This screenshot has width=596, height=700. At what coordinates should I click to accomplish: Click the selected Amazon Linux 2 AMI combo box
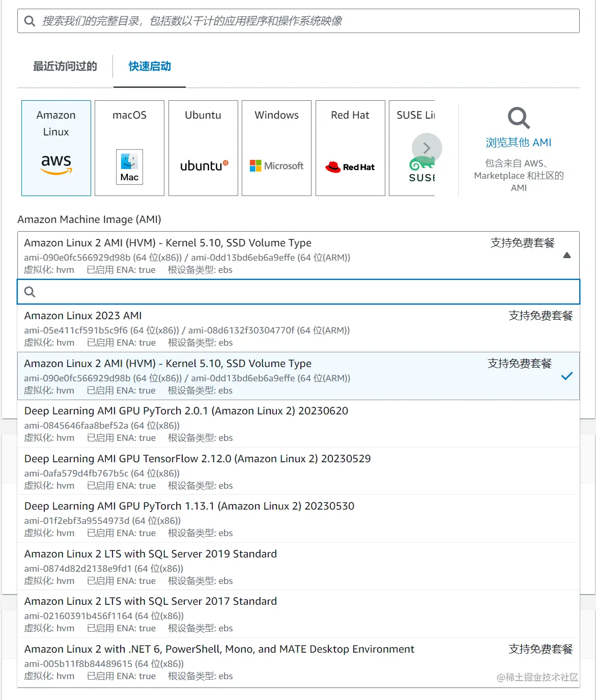[298, 255]
